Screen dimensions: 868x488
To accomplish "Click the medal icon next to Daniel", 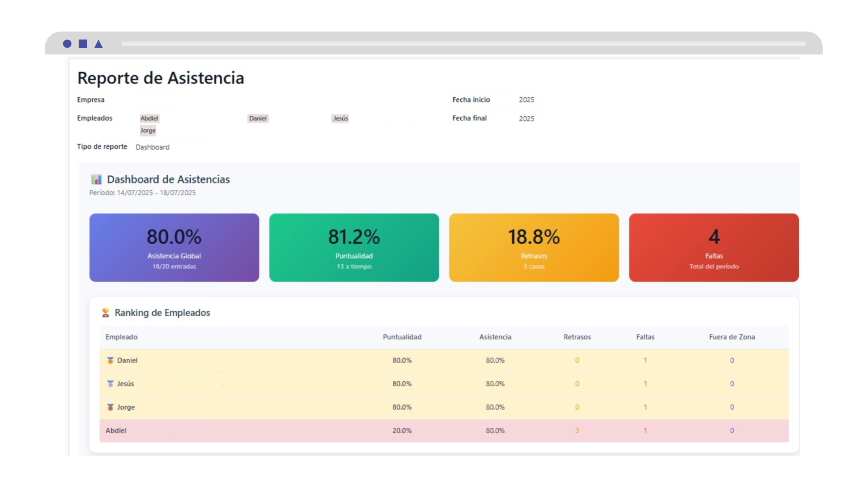I will (x=110, y=360).
